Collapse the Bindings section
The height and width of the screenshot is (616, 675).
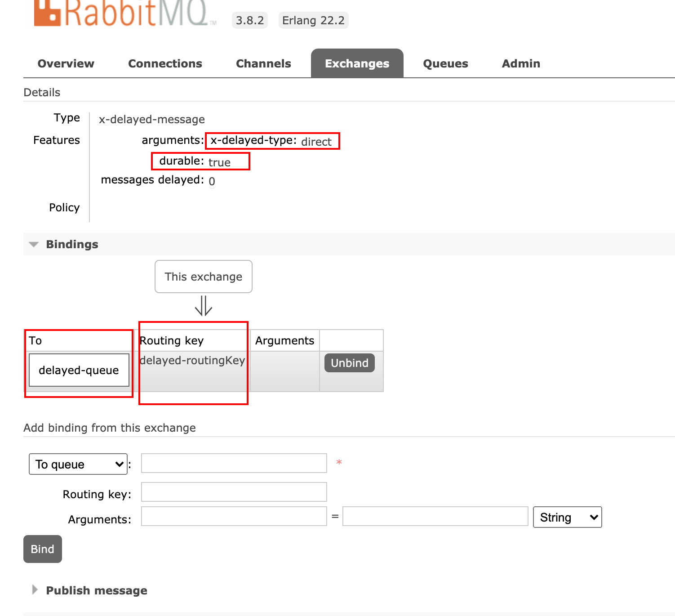coord(72,244)
